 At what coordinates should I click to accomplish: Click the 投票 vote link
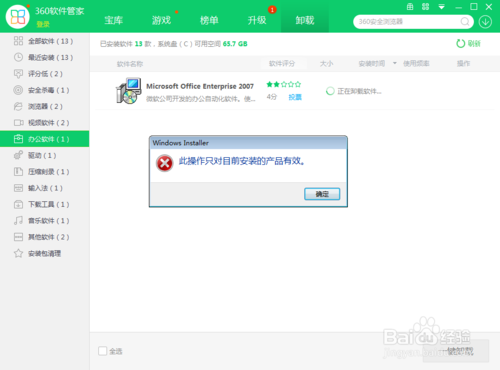[295, 97]
